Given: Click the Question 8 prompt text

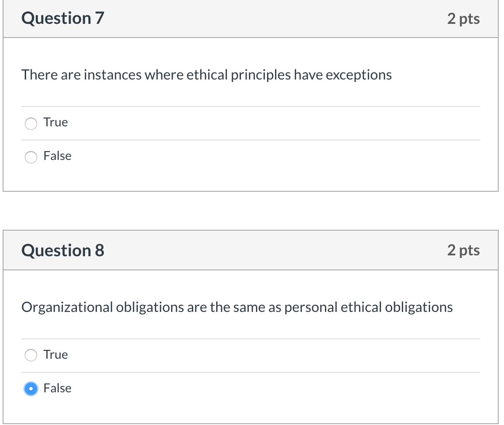Looking at the screenshot, I should tap(237, 307).
